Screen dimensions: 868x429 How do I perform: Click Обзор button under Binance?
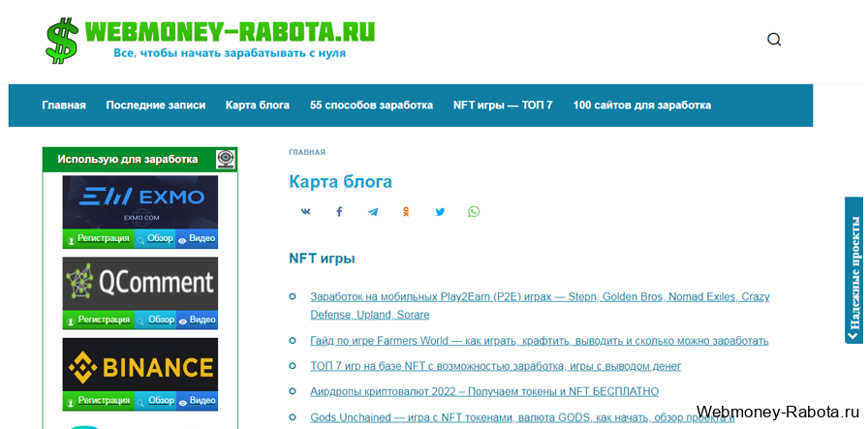point(156,401)
